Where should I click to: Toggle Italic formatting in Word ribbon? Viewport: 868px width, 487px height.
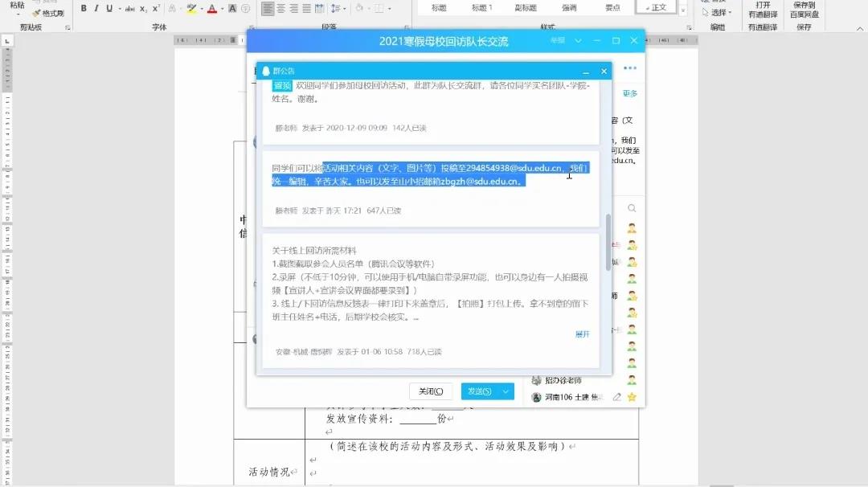(x=96, y=9)
